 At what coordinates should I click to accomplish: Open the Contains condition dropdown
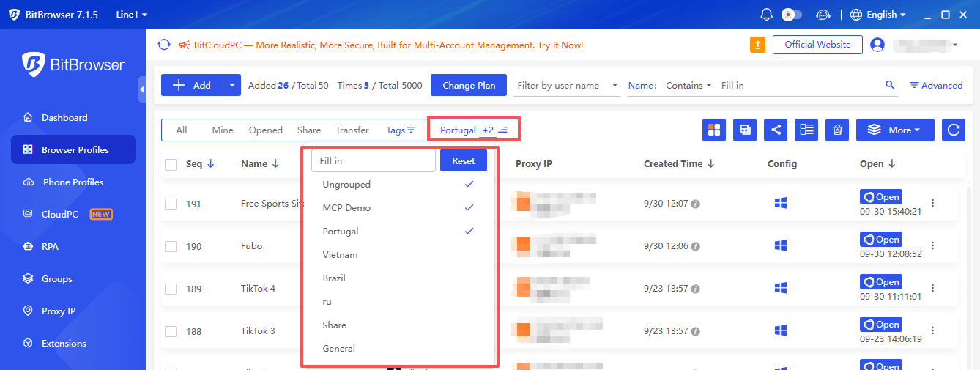click(x=688, y=86)
